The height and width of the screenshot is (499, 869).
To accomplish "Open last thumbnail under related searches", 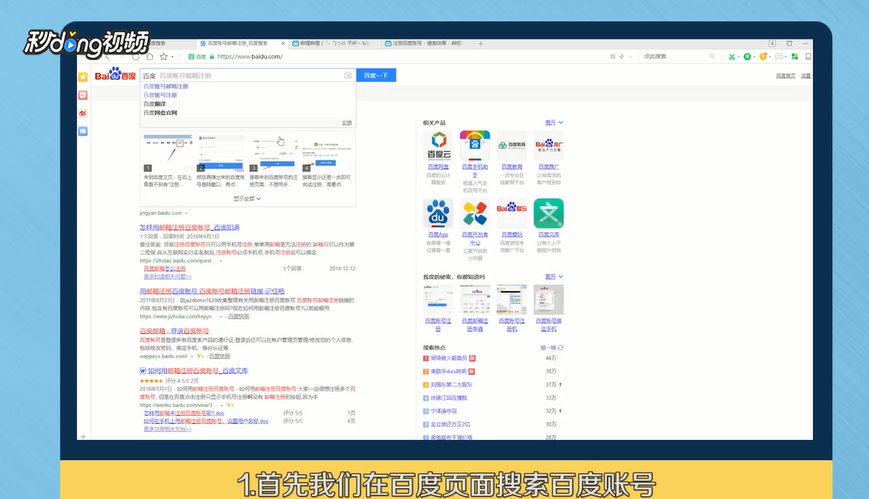I will click(x=549, y=299).
